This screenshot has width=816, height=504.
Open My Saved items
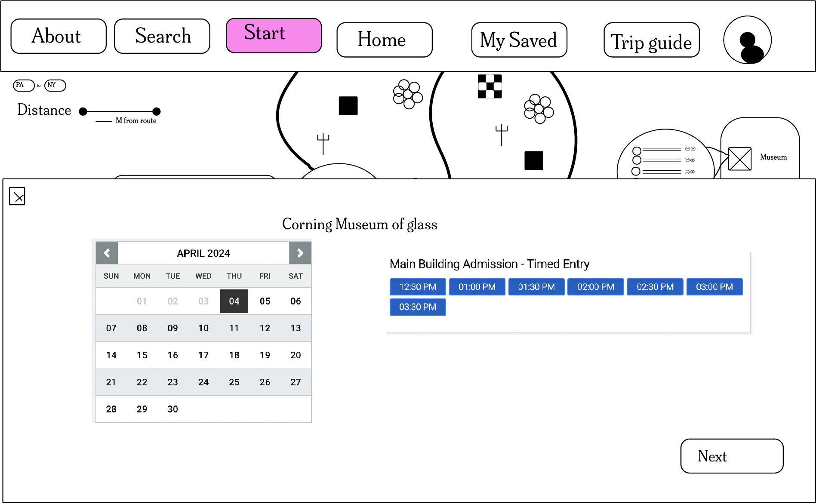tap(519, 40)
